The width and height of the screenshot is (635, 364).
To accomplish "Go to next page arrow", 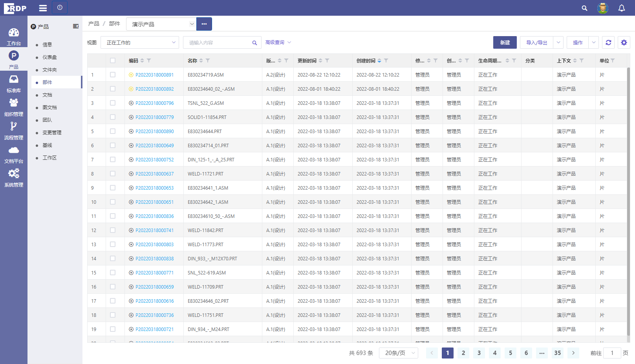I will pos(573,353).
